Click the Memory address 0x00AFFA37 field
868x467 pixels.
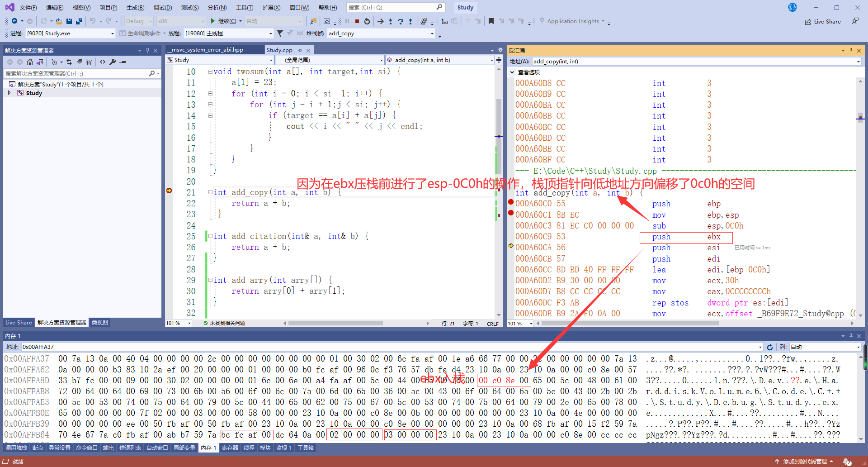392,347
